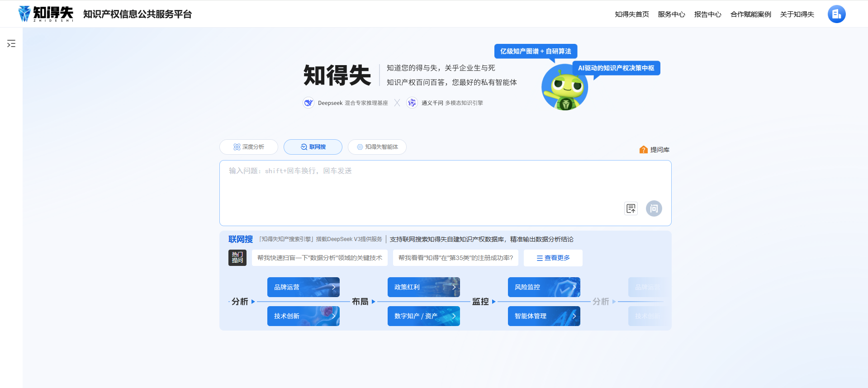868x388 pixels.
Task: Choose hot question about 第35类 注册成功率
Action: click(x=455, y=258)
